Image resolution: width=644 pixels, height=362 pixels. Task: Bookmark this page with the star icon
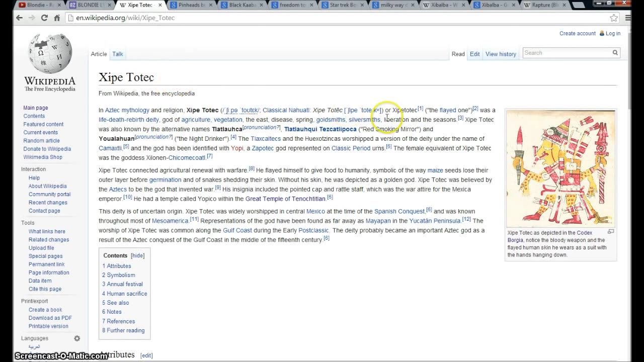tap(614, 18)
